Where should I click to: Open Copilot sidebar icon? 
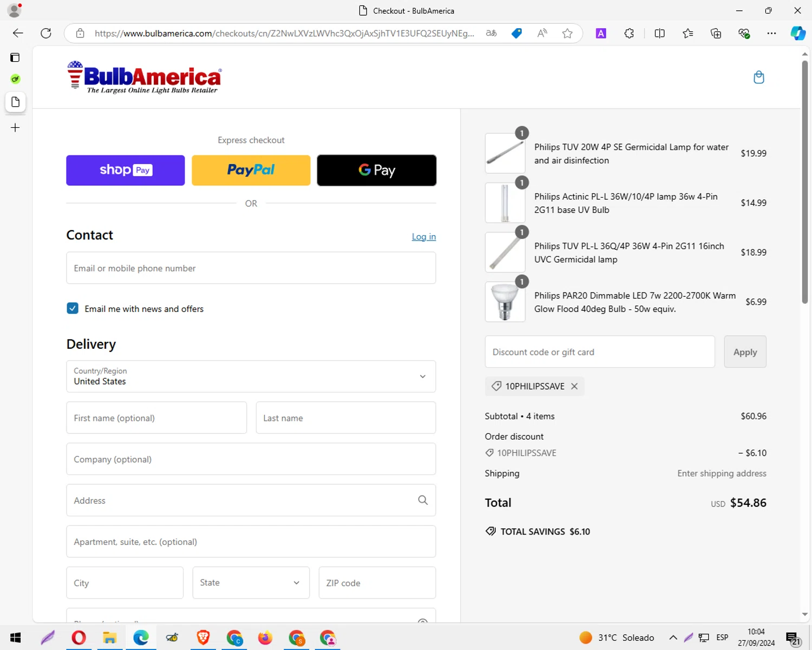point(798,33)
